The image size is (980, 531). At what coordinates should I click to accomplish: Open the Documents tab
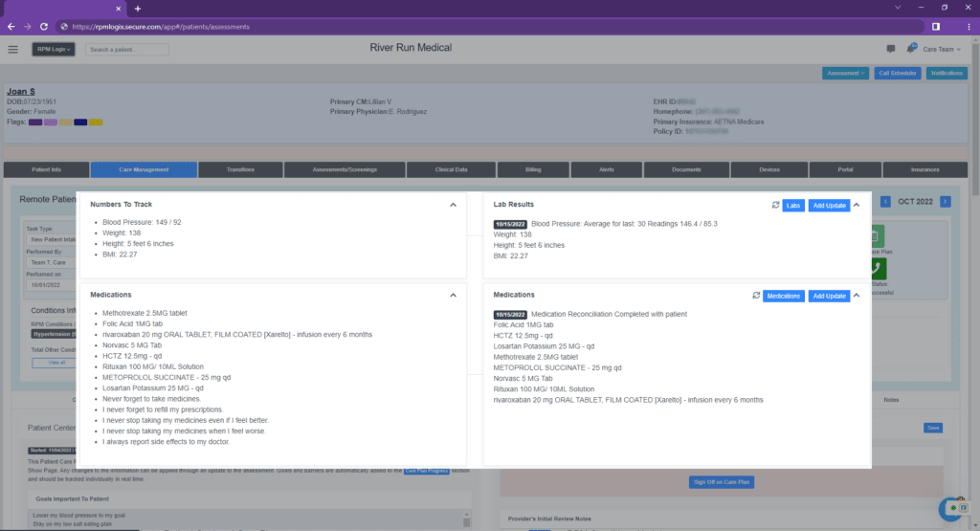686,169
